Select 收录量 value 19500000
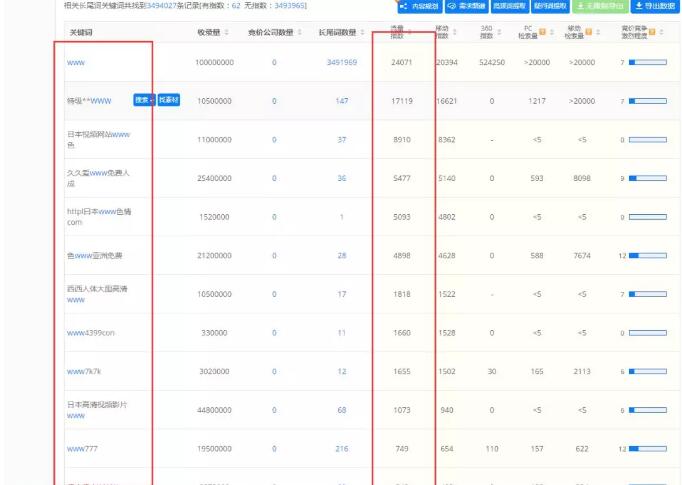The width and height of the screenshot is (682, 485). (214, 448)
